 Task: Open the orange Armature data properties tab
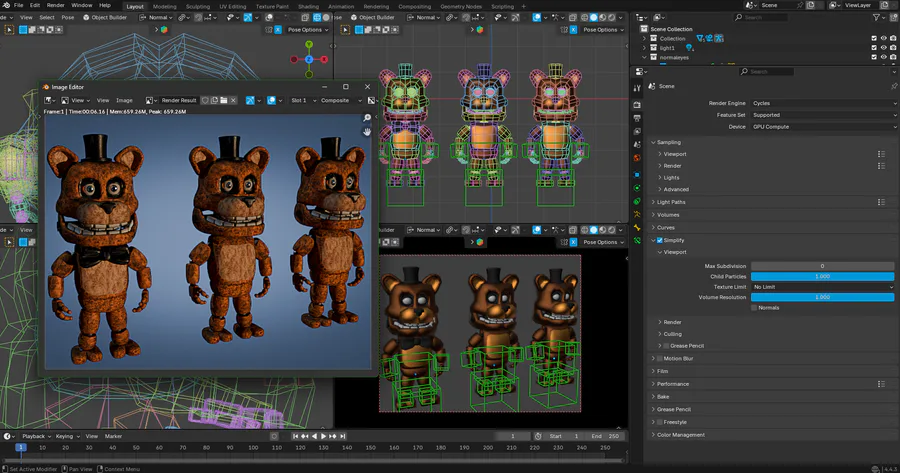tap(637, 214)
